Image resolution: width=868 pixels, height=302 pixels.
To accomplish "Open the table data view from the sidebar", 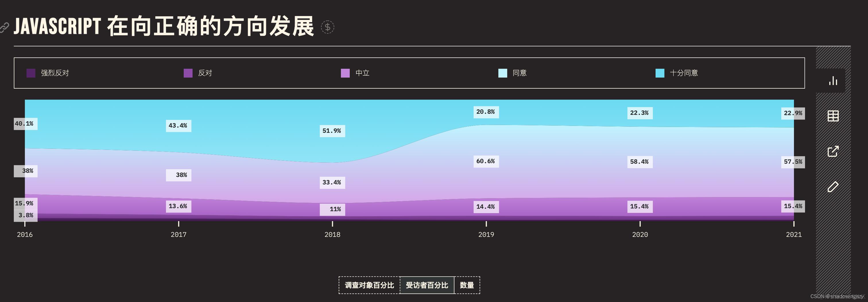I will click(833, 116).
